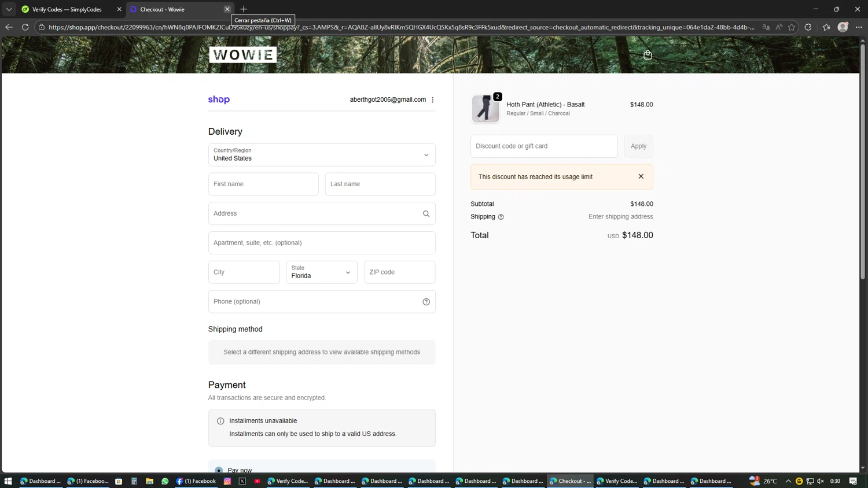Open the Country/Region dropdown

tap(322, 155)
